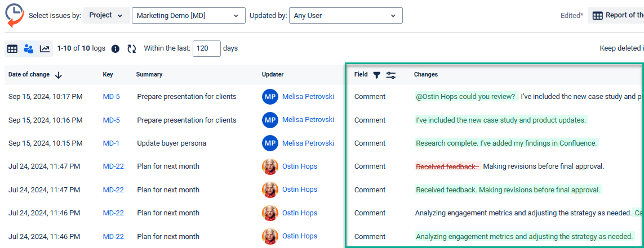Open MD-5 link in the 10:17 PM row

[x=112, y=97]
